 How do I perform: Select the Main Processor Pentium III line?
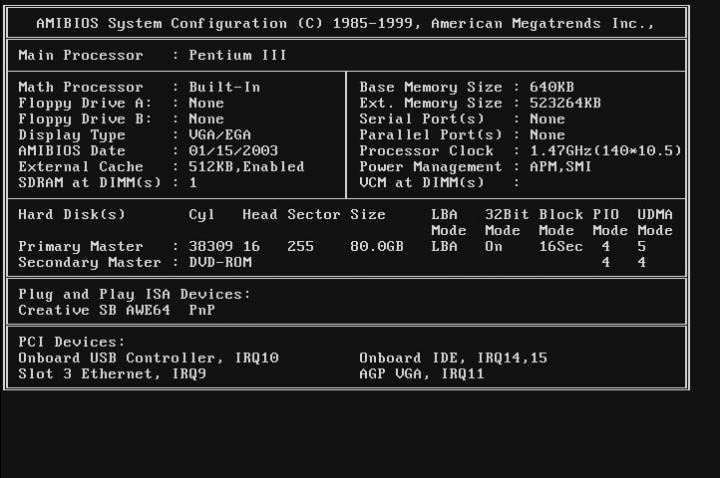(x=152, y=55)
